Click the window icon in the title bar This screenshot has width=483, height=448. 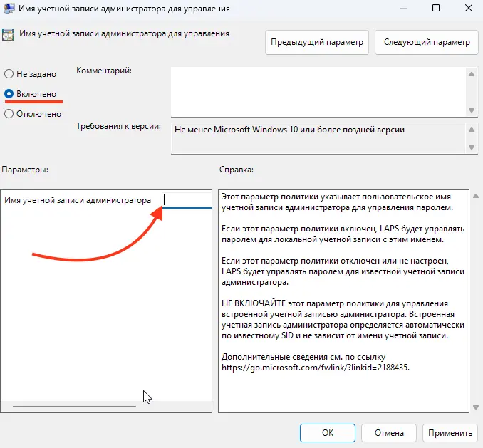coord(8,9)
